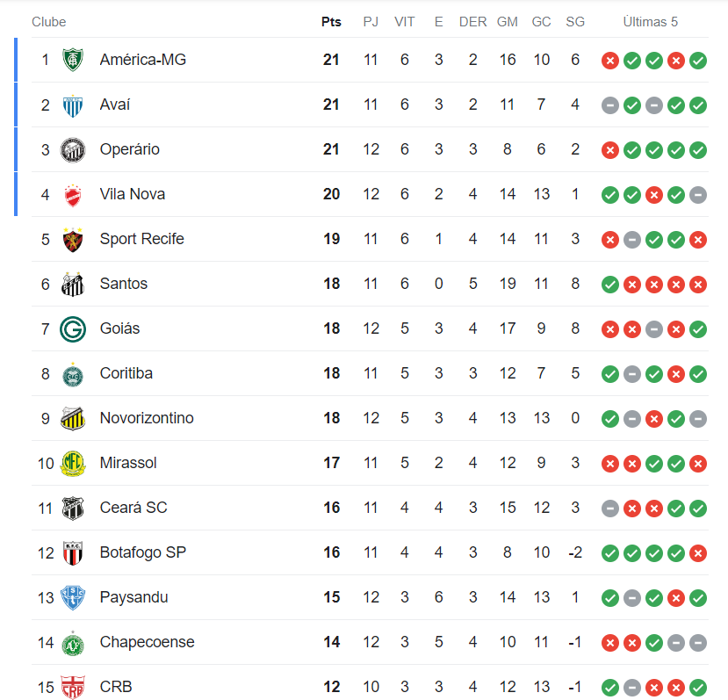The image size is (728, 700).
Task: Click the Mirassol club crest
Action: [73, 463]
